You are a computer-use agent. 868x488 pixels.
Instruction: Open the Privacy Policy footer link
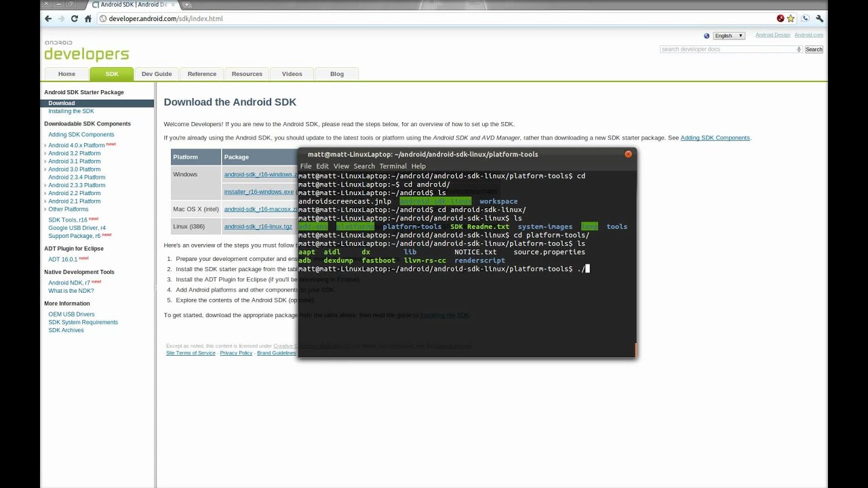pyautogui.click(x=236, y=353)
